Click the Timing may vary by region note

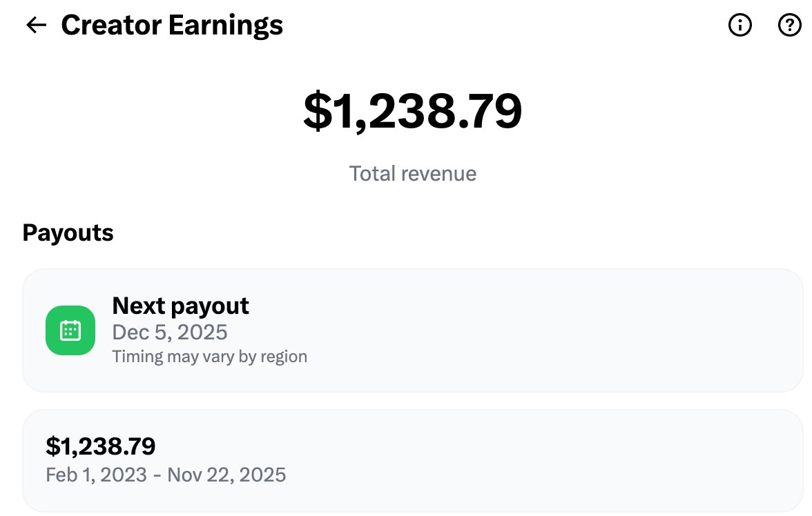(209, 357)
